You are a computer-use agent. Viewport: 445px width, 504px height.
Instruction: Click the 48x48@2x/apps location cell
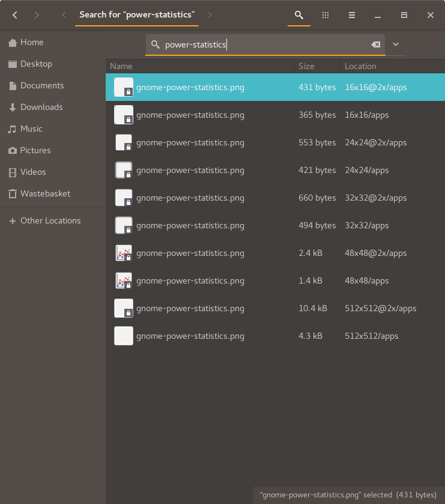(375, 254)
